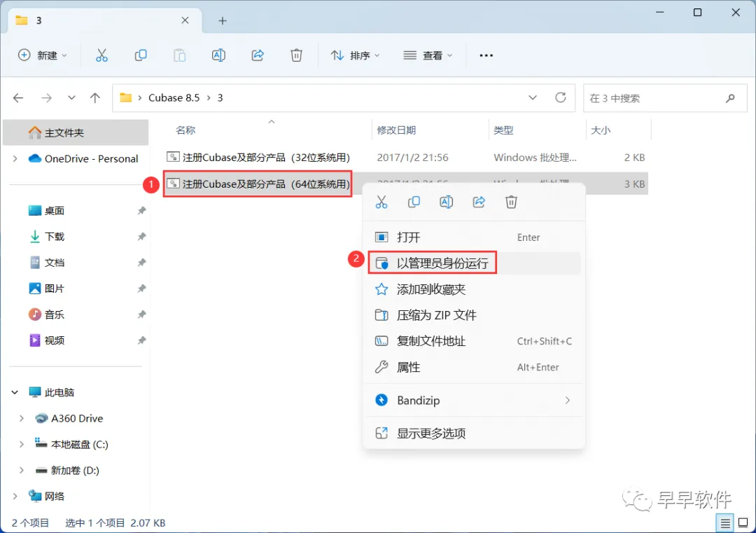Go forward with the right arrow
Viewport: 756px width, 533px height.
46,98
